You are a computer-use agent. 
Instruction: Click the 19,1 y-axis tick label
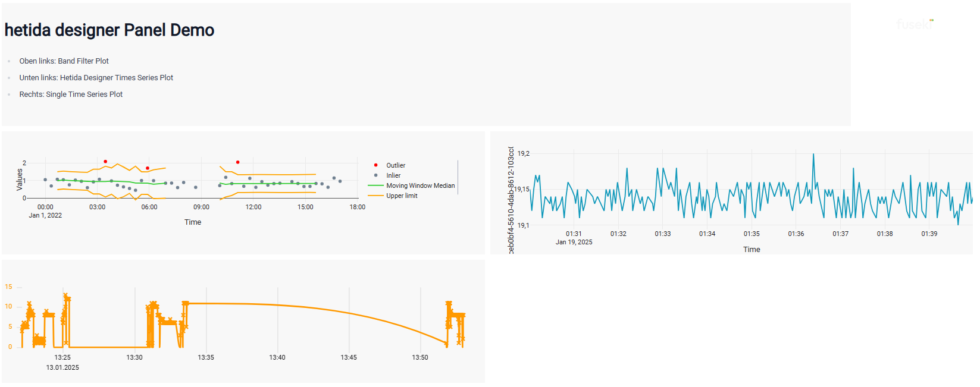pyautogui.click(x=523, y=225)
